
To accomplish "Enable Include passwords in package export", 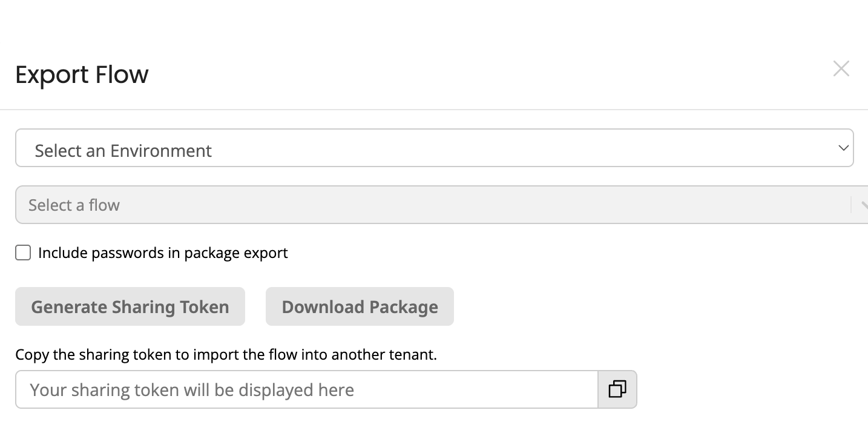I will click(23, 253).
